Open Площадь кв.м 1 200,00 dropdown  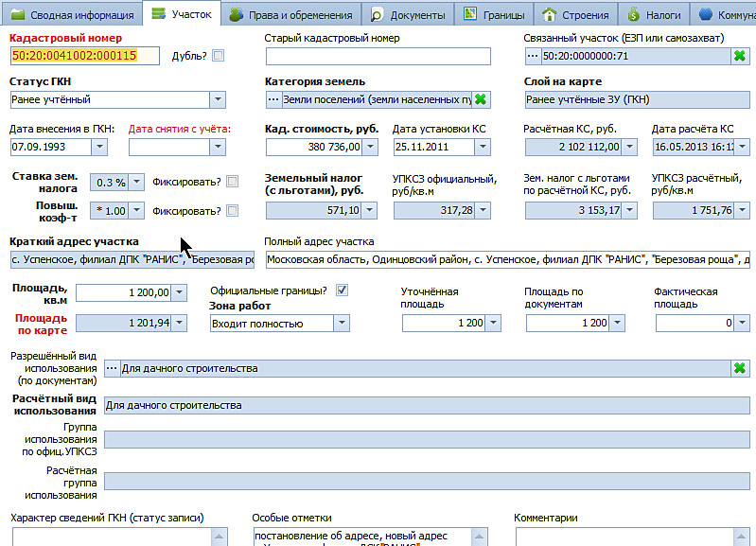(179, 292)
